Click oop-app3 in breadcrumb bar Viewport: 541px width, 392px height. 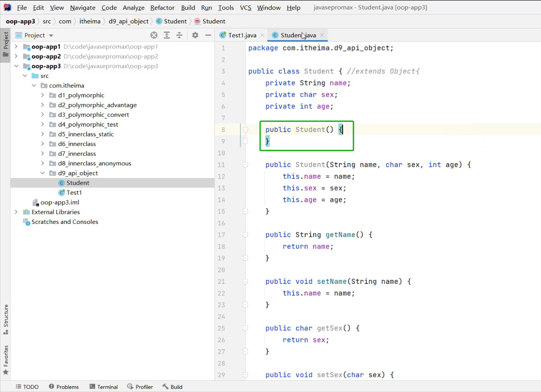click(x=21, y=21)
